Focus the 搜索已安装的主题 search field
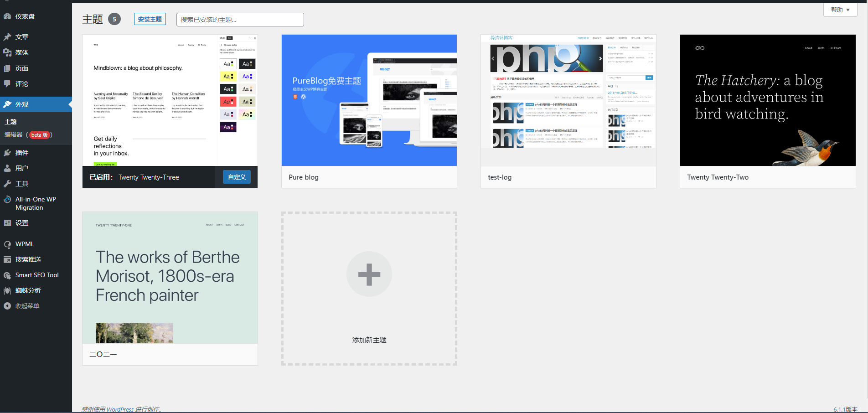Screen dimensions: 868x413 pyautogui.click(x=240, y=20)
